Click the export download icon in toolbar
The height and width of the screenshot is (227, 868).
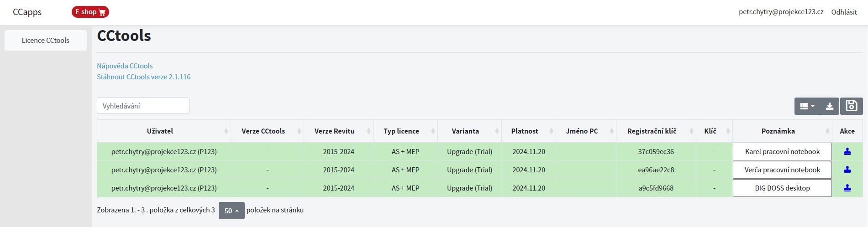(x=830, y=106)
